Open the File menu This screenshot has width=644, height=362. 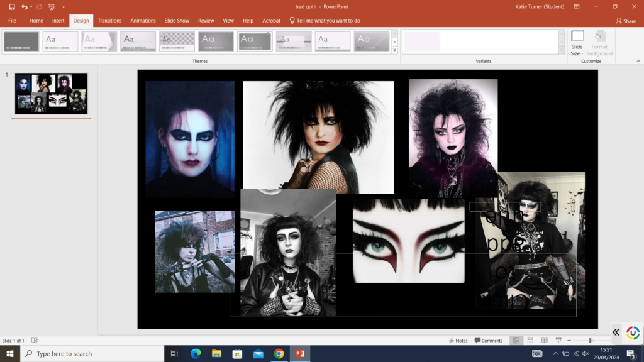(12, 21)
